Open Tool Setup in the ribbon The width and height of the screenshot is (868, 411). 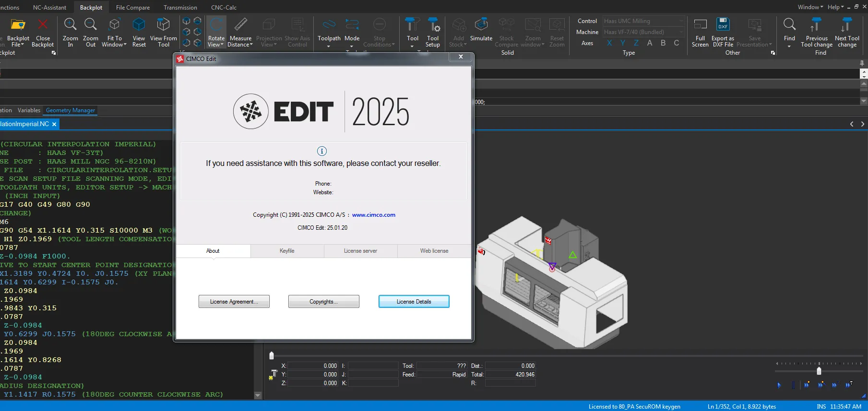click(433, 32)
